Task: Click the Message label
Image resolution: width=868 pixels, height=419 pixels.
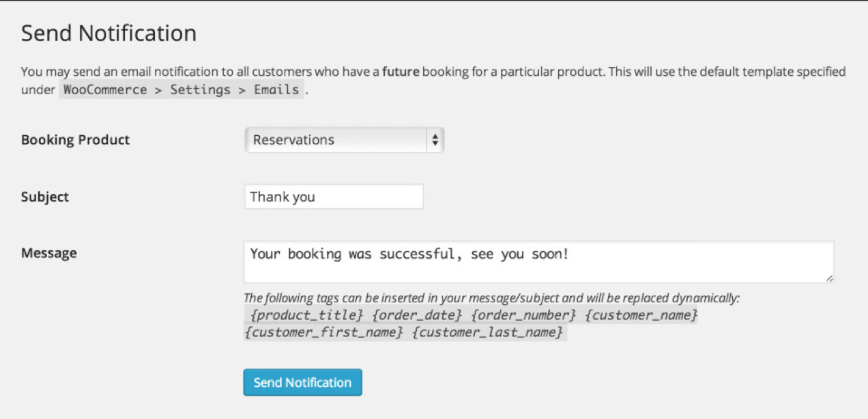Action: click(49, 253)
